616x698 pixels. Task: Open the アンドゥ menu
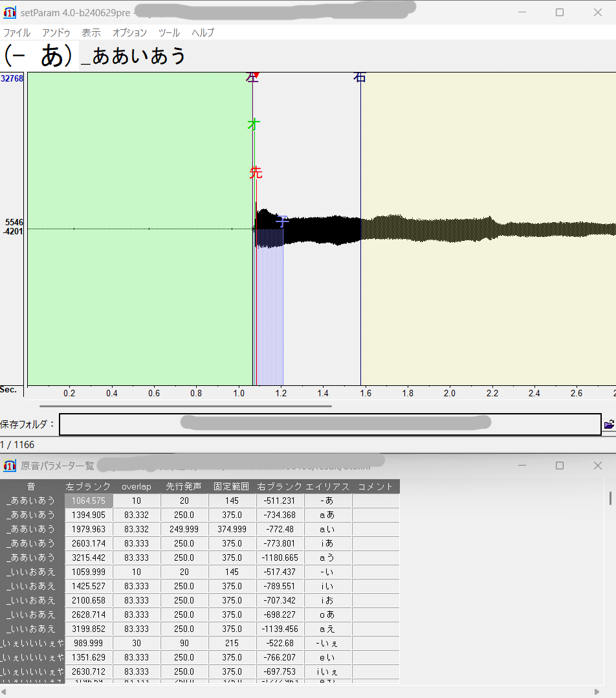point(56,32)
